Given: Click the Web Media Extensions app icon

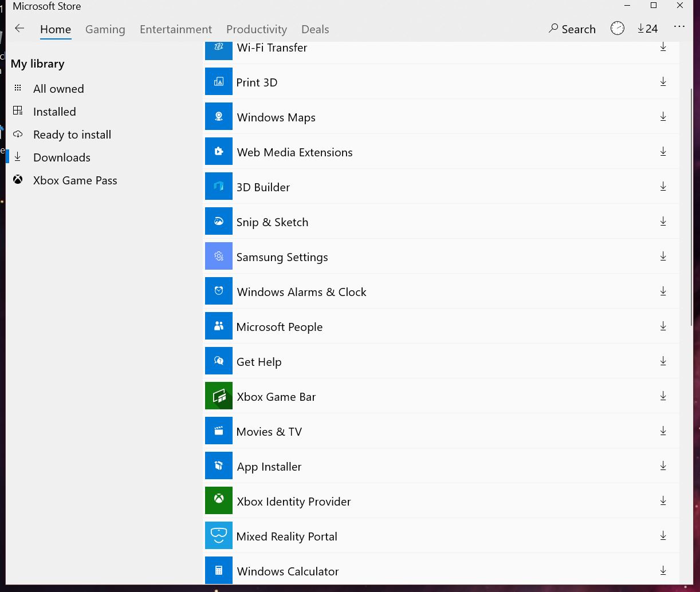Looking at the screenshot, I should (219, 152).
